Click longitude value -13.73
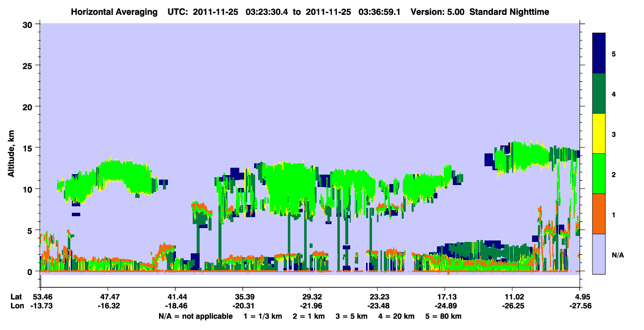 (x=41, y=306)
